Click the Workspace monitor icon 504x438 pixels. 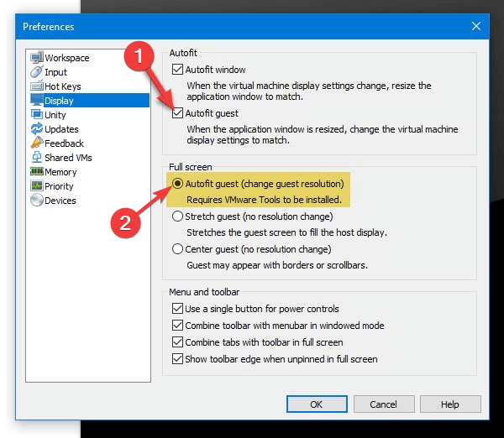tap(37, 58)
